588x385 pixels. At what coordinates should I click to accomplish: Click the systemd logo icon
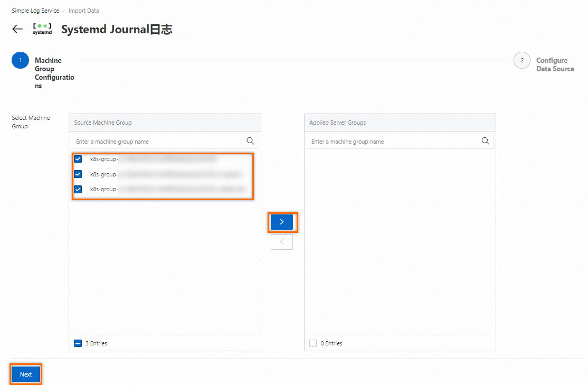click(x=42, y=29)
